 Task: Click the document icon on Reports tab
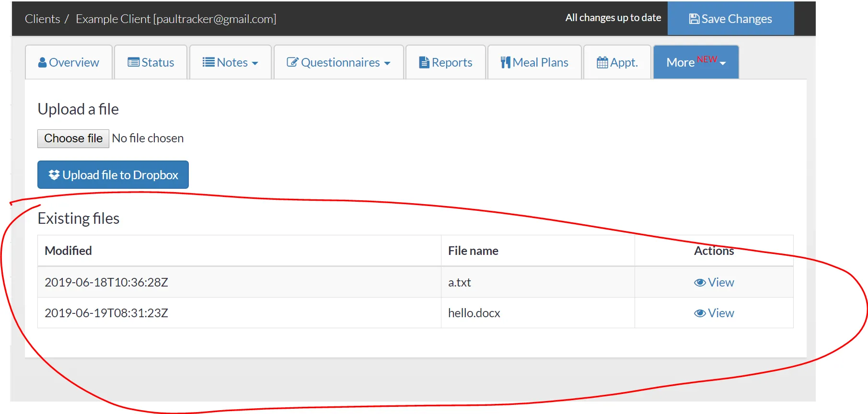(424, 63)
